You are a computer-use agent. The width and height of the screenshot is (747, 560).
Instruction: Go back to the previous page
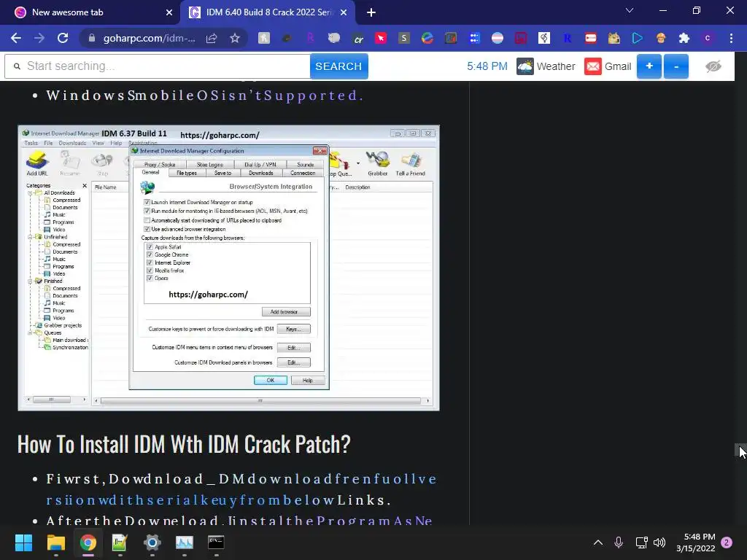pyautogui.click(x=16, y=38)
